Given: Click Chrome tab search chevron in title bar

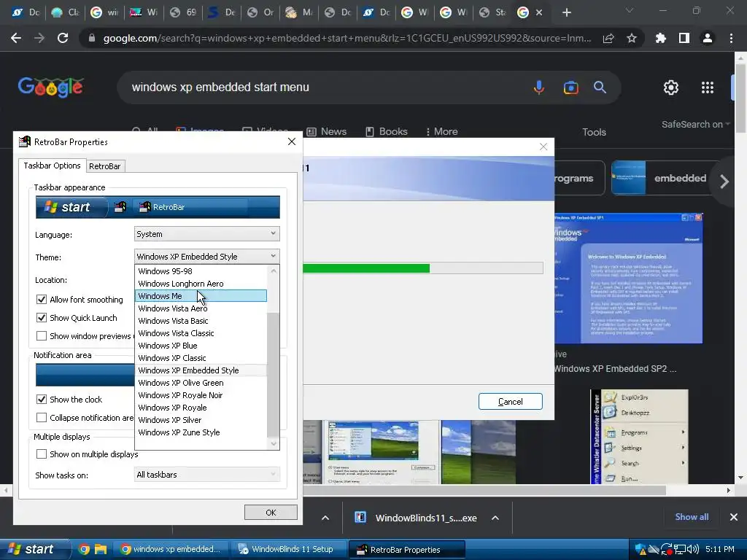Looking at the screenshot, I should [630, 10].
